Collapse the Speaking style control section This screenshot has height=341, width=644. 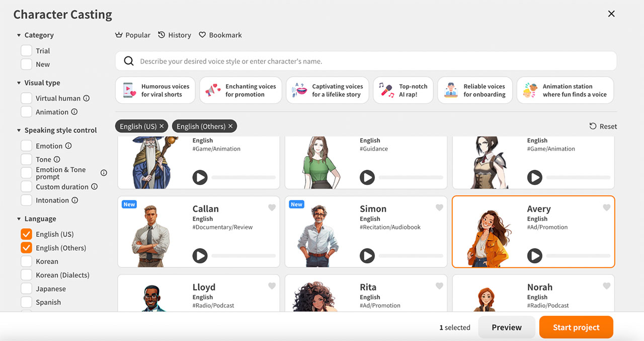pyautogui.click(x=19, y=130)
